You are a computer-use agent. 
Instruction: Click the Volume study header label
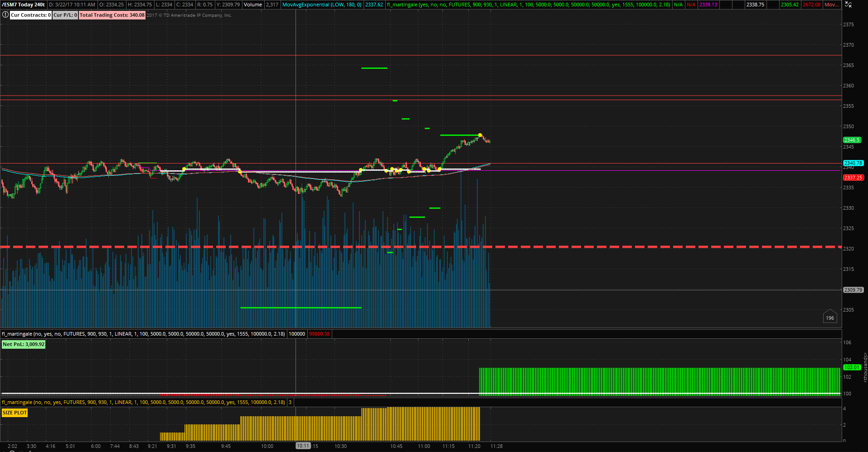point(253,5)
